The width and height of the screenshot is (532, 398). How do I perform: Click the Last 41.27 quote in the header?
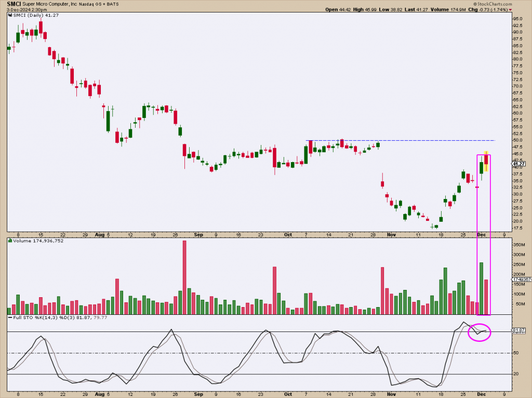tap(416, 9)
